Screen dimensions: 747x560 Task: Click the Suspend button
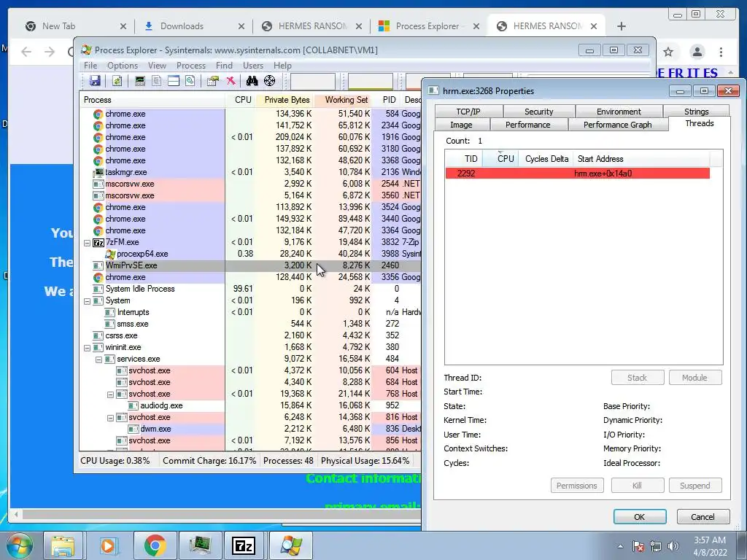point(695,485)
